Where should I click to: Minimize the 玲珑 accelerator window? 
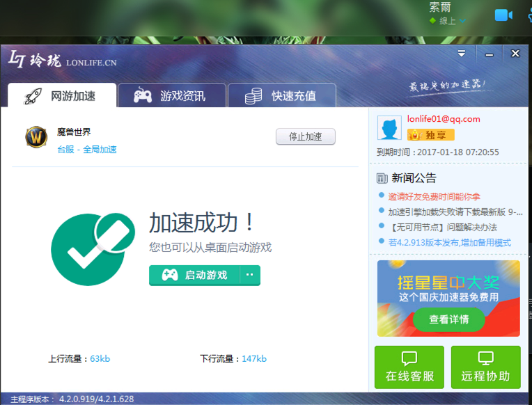tap(489, 54)
